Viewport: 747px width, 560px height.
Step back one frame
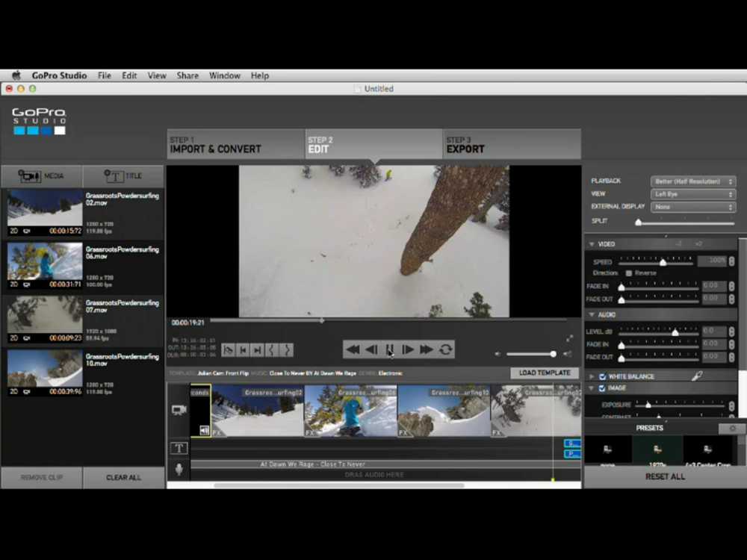371,349
